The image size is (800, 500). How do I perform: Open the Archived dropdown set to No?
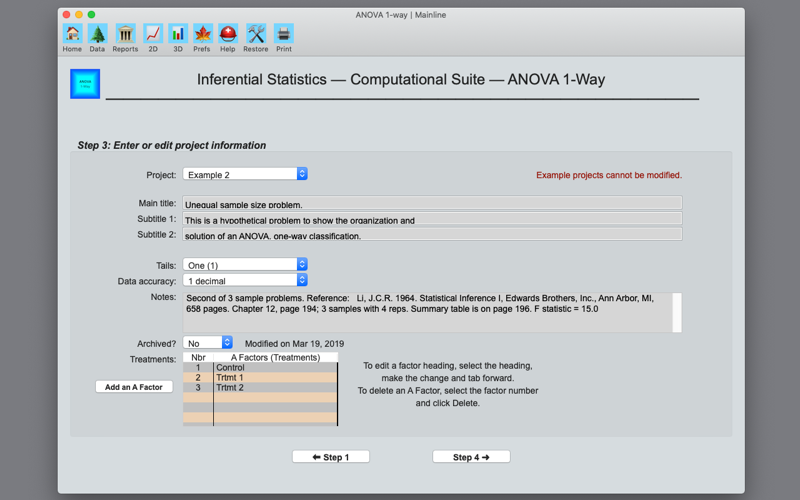tap(208, 343)
